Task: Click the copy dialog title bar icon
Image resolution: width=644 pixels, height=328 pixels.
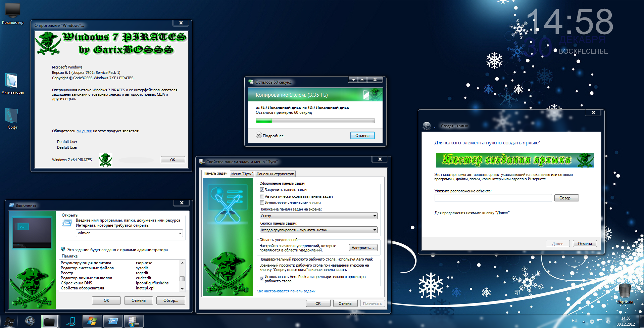Action: [x=251, y=82]
